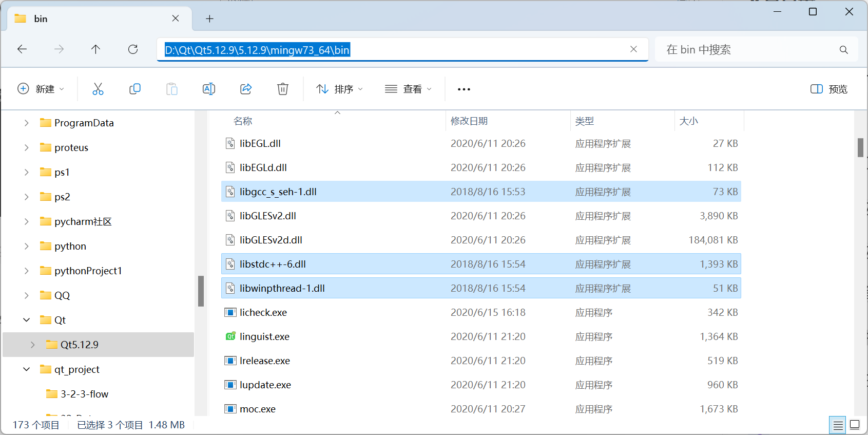Screen dimensions: 868x435
Task: Open the View dropdown menu
Action: pyautogui.click(x=409, y=89)
